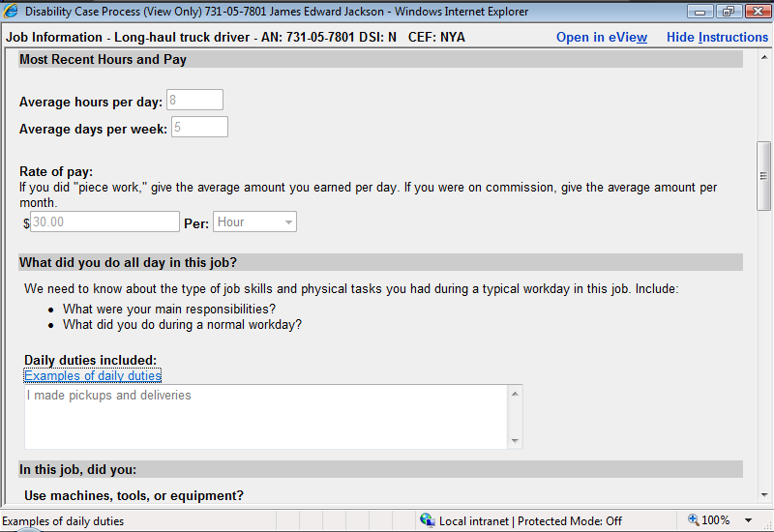Viewport: 774px width, 532px height.
Task: Click the page vertical scrollbar thumb
Action: pos(764,174)
